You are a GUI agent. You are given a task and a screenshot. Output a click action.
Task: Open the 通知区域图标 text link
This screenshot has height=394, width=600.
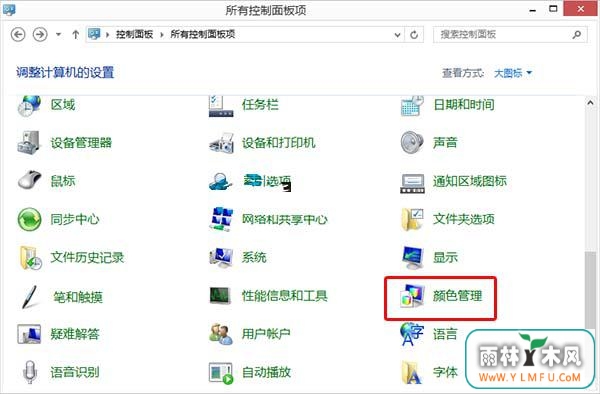(470, 181)
